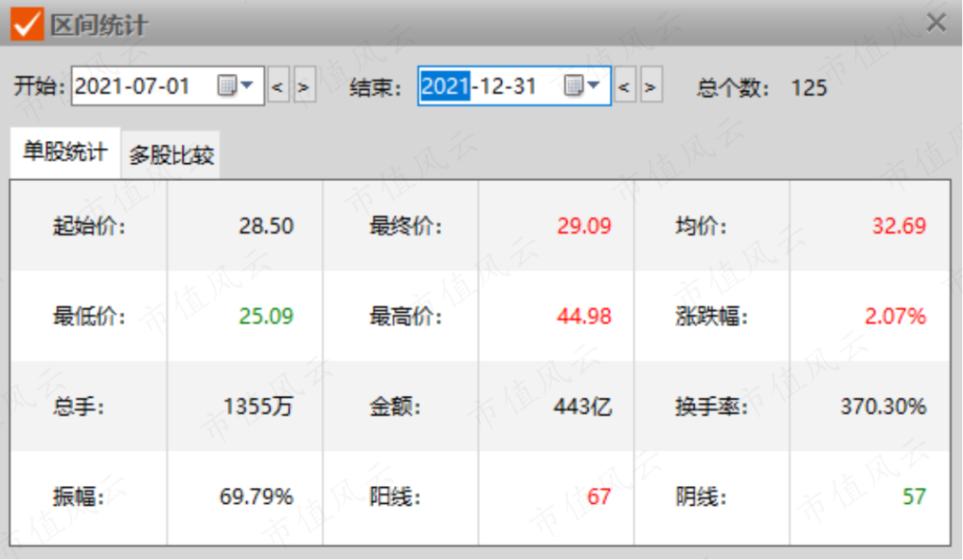Click the 区间统计 window title text

point(99,25)
